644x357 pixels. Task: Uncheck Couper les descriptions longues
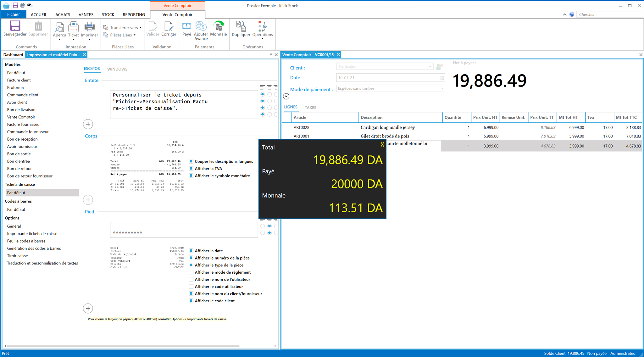[191, 161]
